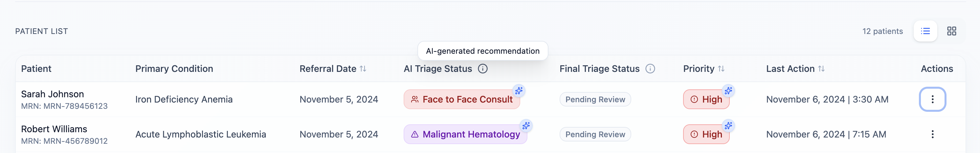This screenshot has height=153, width=980.
Task: Click Robert Williams' Pending Review status
Action: (x=595, y=135)
